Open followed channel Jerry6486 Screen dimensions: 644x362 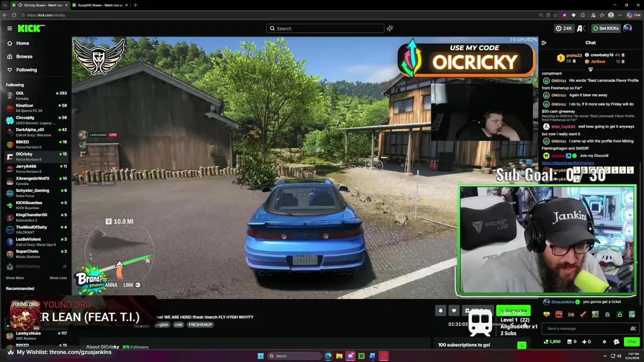click(35, 168)
